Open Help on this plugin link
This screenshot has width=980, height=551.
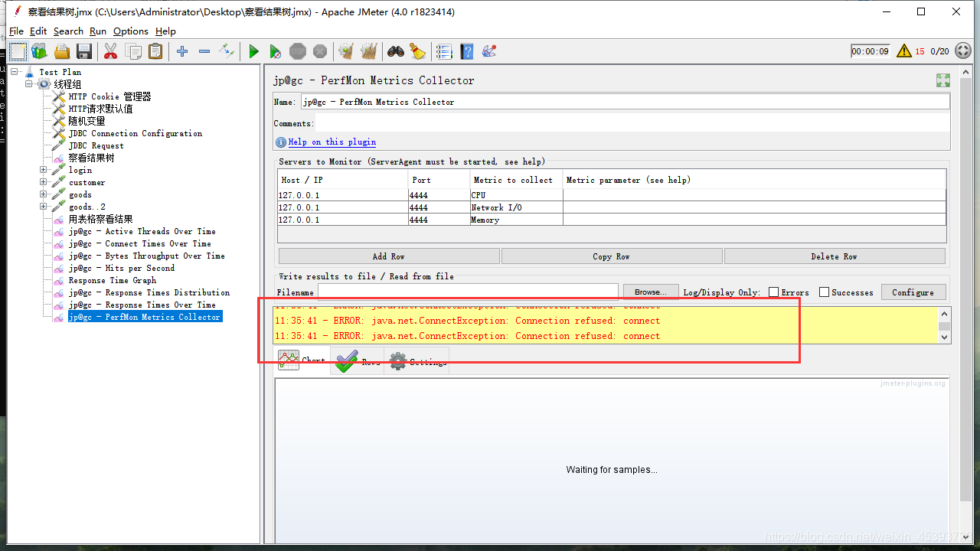(x=332, y=142)
